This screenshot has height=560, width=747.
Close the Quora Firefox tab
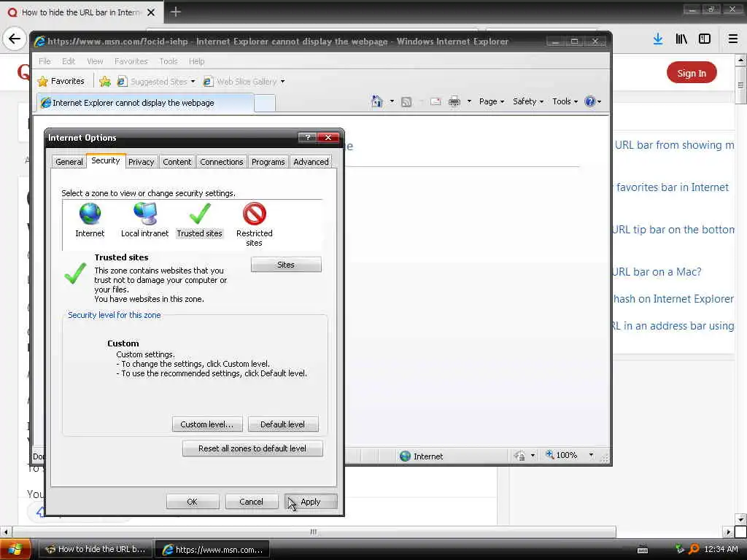coord(150,12)
